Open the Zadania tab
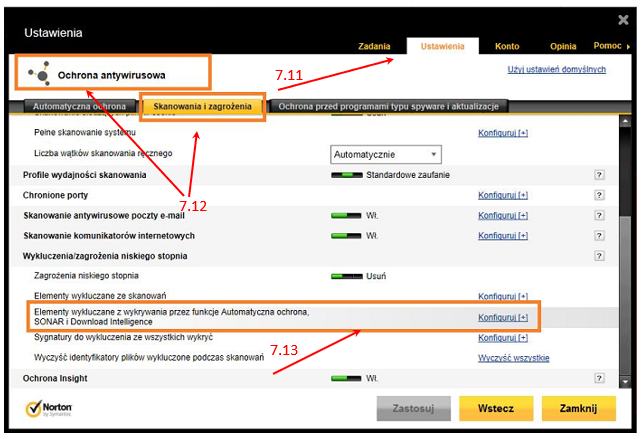The width and height of the screenshot is (644, 439). point(374,46)
